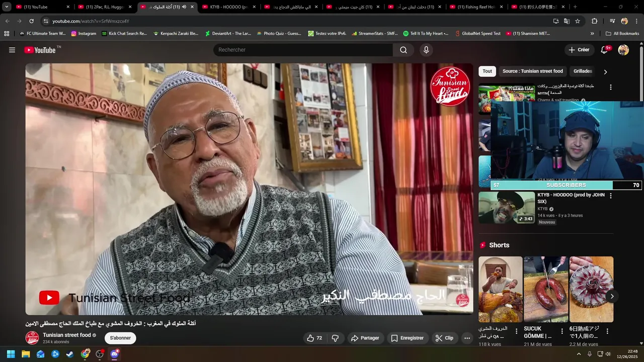Click the youtube.com address bar

(297, 21)
